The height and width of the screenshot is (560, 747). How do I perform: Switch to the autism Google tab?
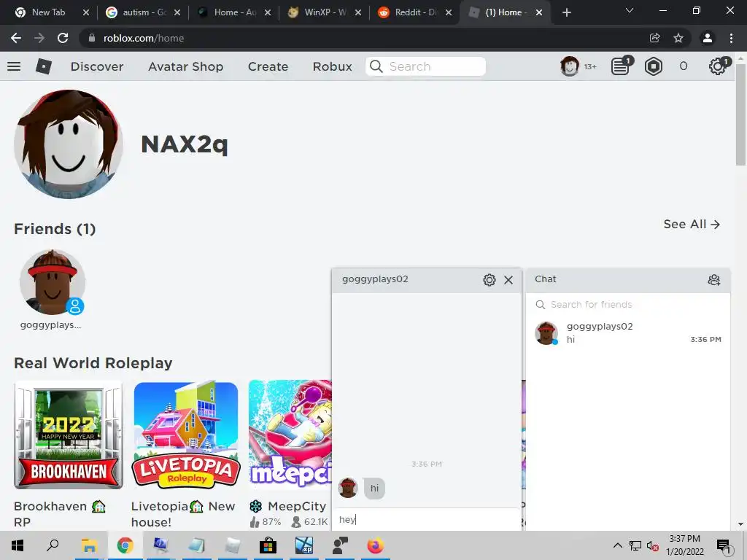(144, 12)
